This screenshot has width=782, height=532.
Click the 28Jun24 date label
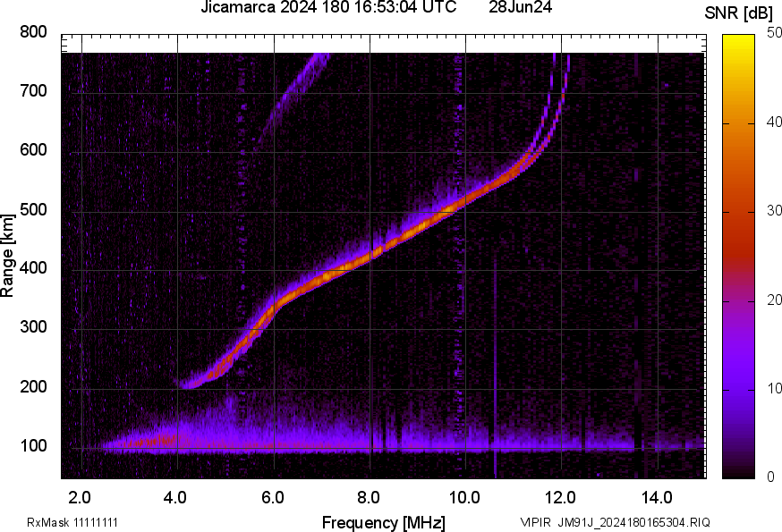point(520,8)
